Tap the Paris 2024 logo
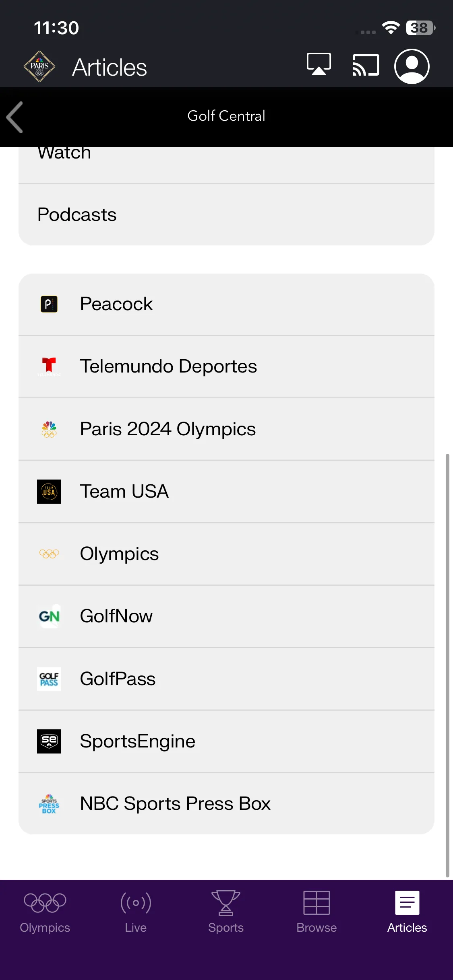The width and height of the screenshot is (453, 980). (39, 66)
